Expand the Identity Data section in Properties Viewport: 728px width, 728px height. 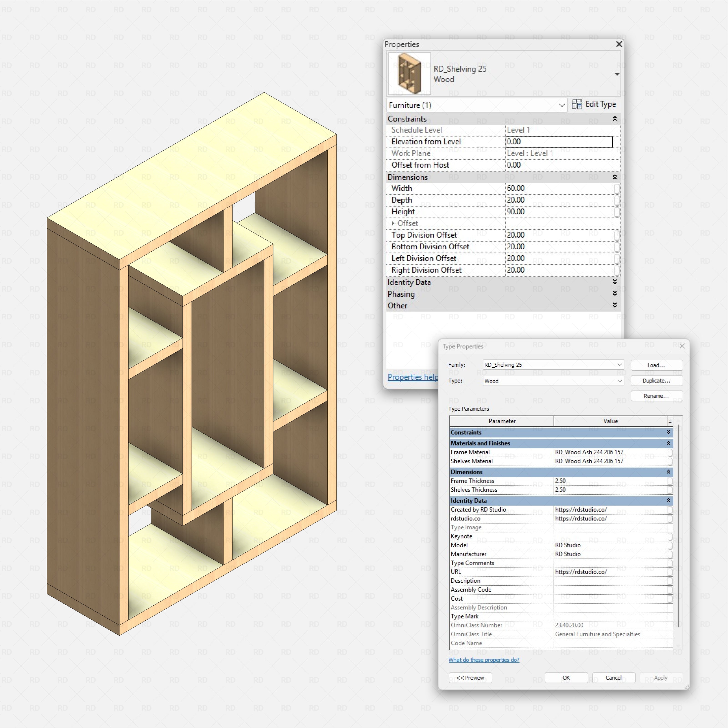click(614, 282)
